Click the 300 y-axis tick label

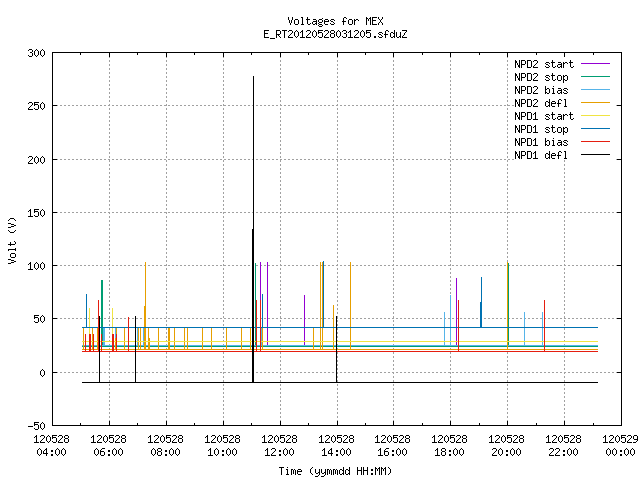pyautogui.click(x=36, y=53)
